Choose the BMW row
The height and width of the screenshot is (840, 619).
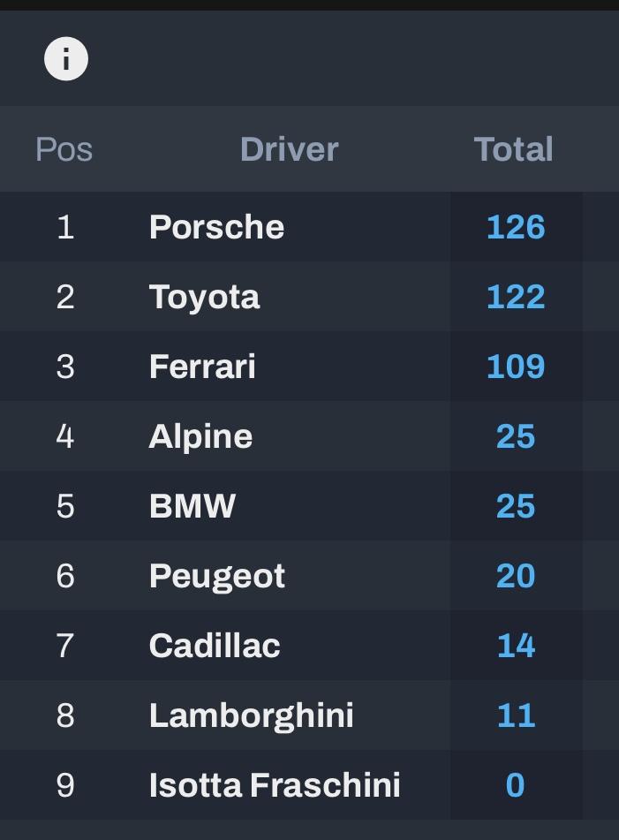tap(309, 506)
